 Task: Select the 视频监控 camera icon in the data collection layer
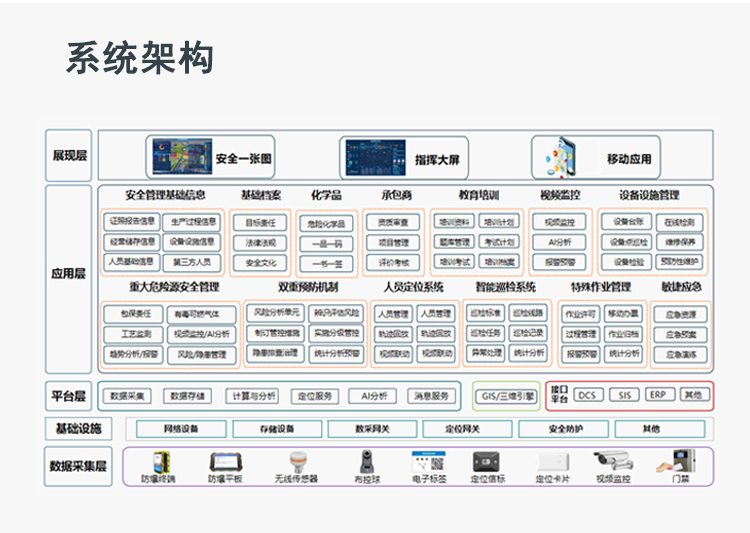click(613, 461)
